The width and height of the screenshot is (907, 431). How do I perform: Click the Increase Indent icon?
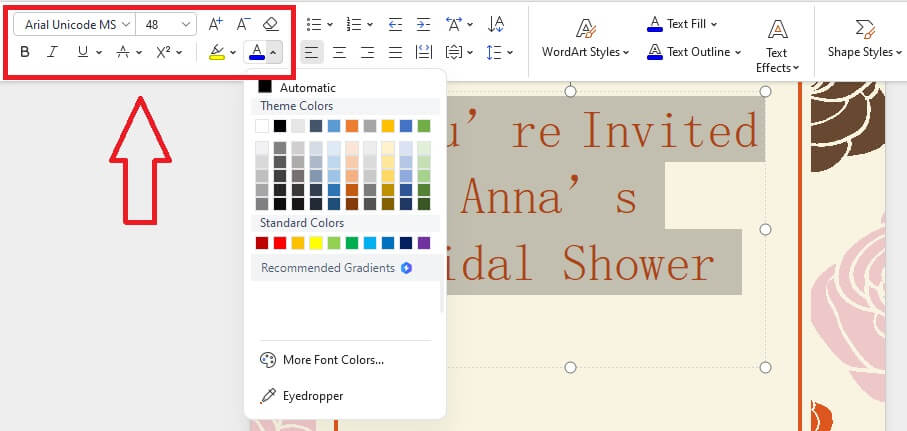point(423,24)
